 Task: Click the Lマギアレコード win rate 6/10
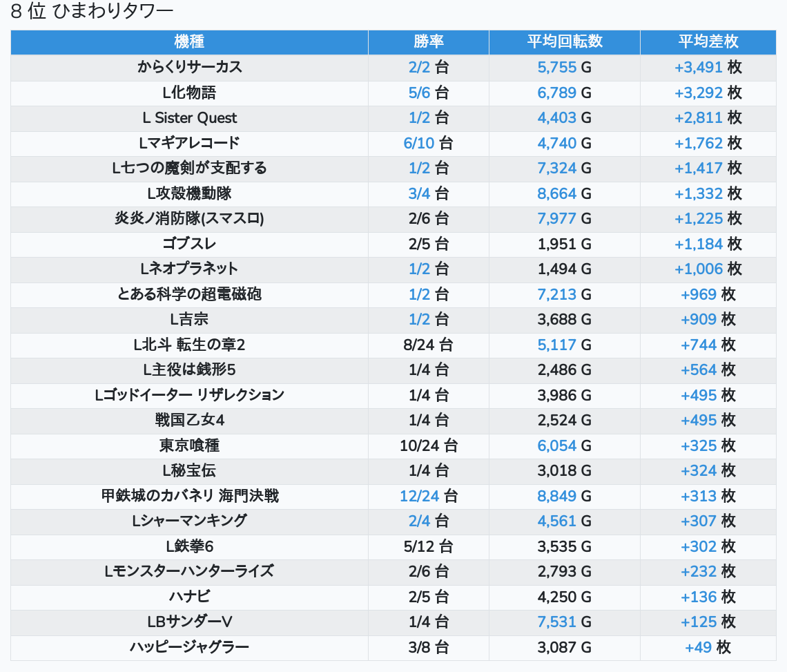(x=419, y=143)
